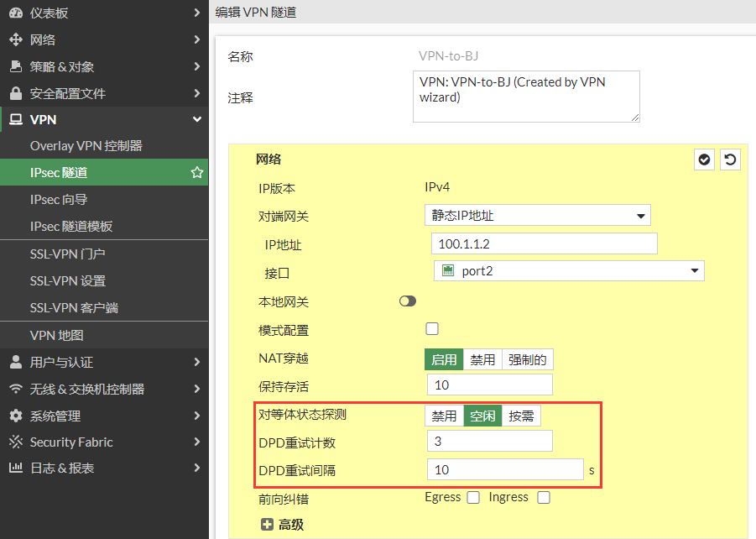Open the 对端网关 静态IP地址 dropdown
The height and width of the screenshot is (539, 756).
pyautogui.click(x=537, y=216)
